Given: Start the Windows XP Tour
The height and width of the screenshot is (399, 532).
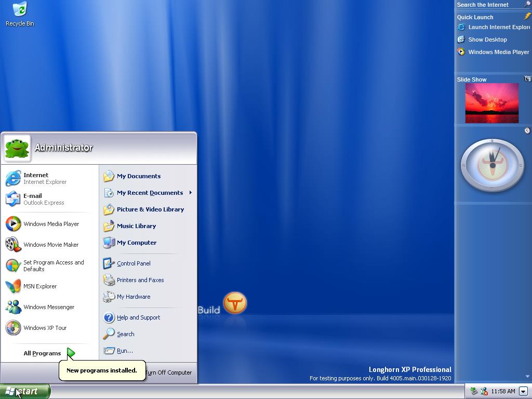Looking at the screenshot, I should 36,328.
